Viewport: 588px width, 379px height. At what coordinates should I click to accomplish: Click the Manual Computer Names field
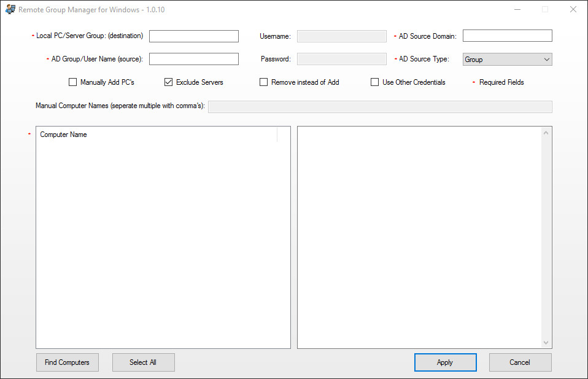click(380, 106)
